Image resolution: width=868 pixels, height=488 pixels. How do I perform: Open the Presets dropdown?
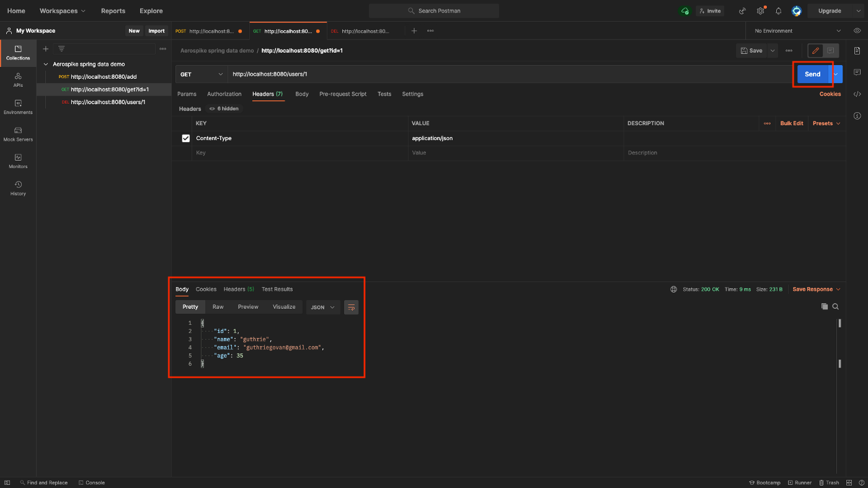coord(826,123)
